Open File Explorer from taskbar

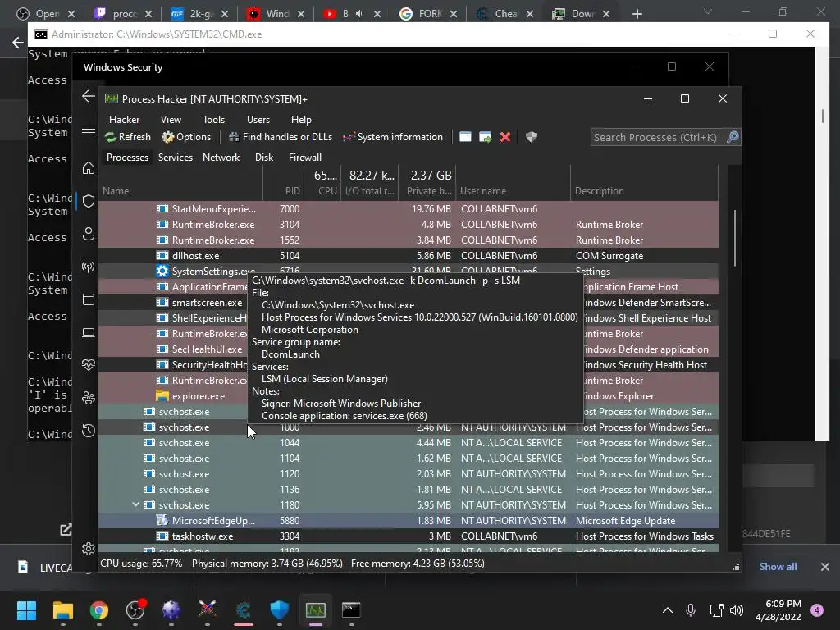click(62, 610)
